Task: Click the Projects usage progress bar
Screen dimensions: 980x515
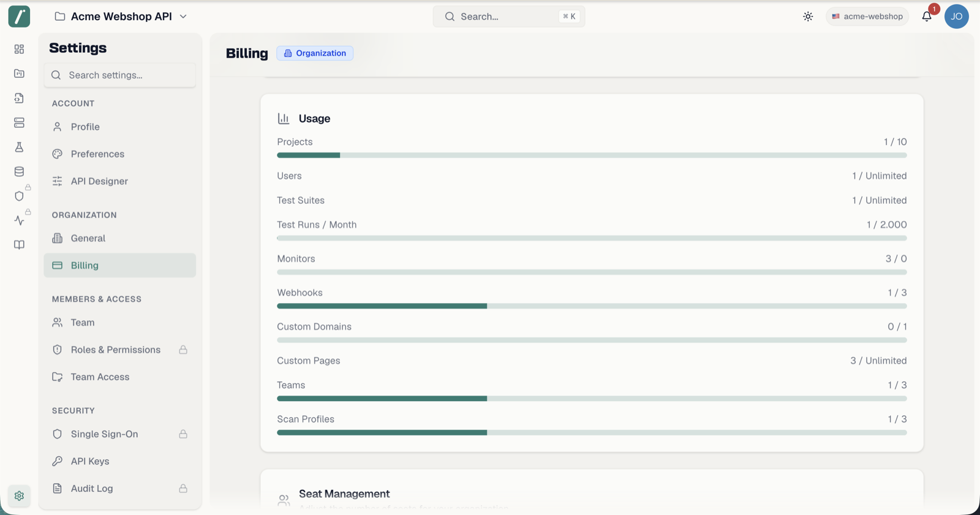Action: [592, 156]
